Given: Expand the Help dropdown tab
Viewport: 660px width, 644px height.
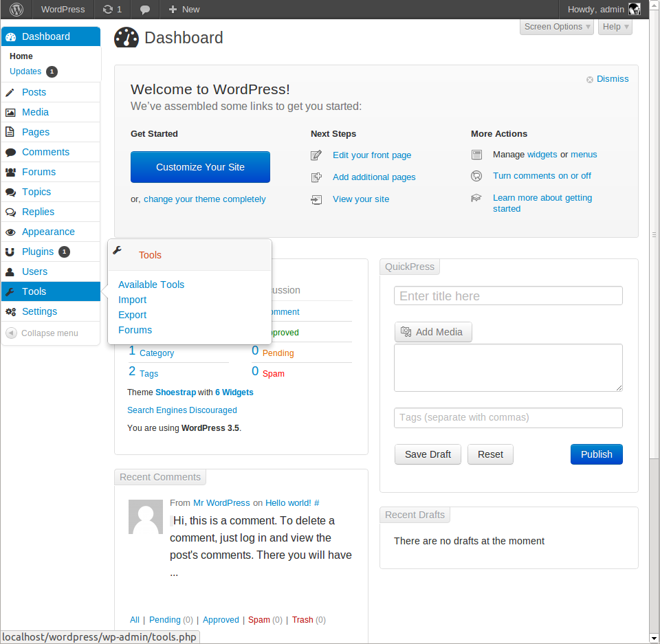Looking at the screenshot, I should pos(615,27).
